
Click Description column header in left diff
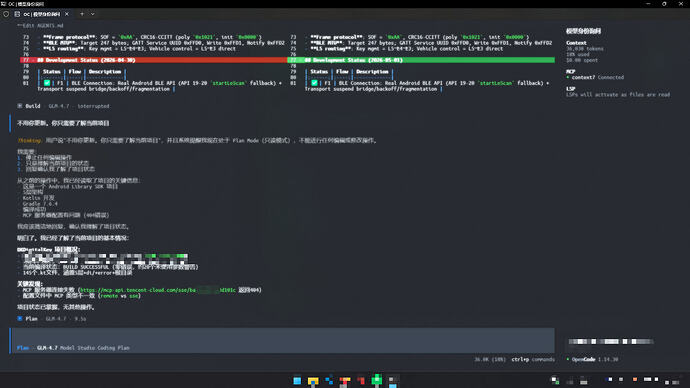coord(105,72)
